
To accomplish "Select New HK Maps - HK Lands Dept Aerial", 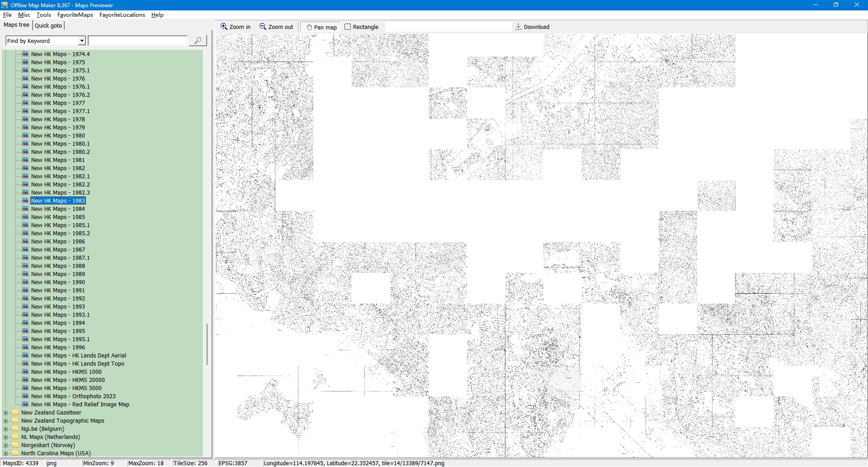I will pos(79,356).
